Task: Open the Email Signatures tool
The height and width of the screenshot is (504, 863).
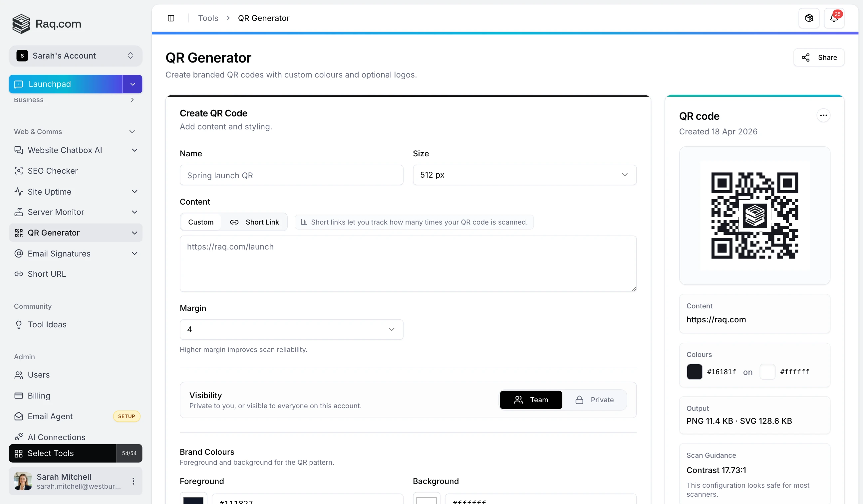Action: click(59, 253)
